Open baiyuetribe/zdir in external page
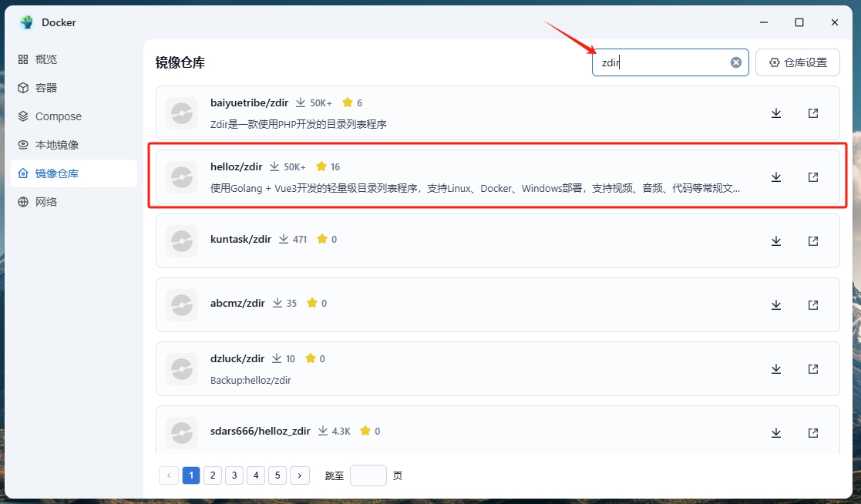This screenshot has width=861, height=504. pyautogui.click(x=813, y=113)
